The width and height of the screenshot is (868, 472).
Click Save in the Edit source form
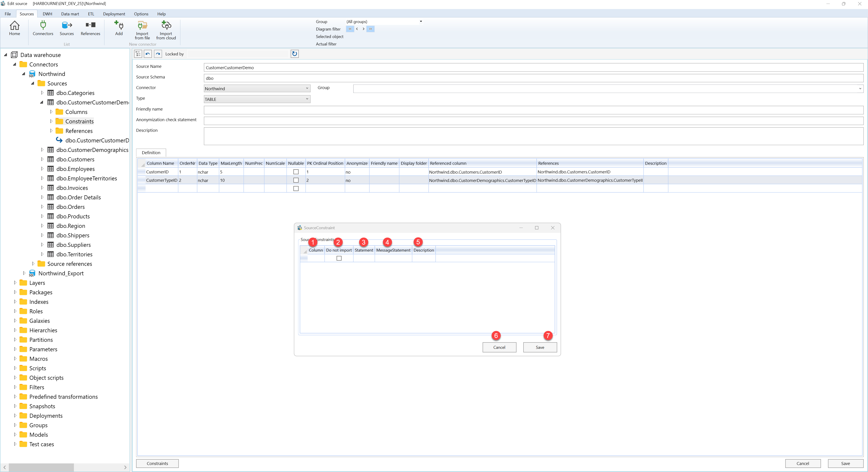click(x=845, y=464)
